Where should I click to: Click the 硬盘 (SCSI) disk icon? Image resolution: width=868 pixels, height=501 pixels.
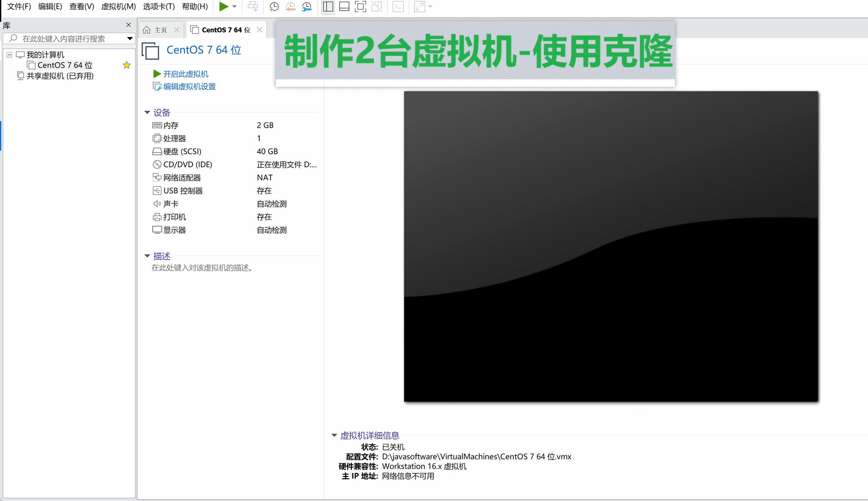pos(157,151)
